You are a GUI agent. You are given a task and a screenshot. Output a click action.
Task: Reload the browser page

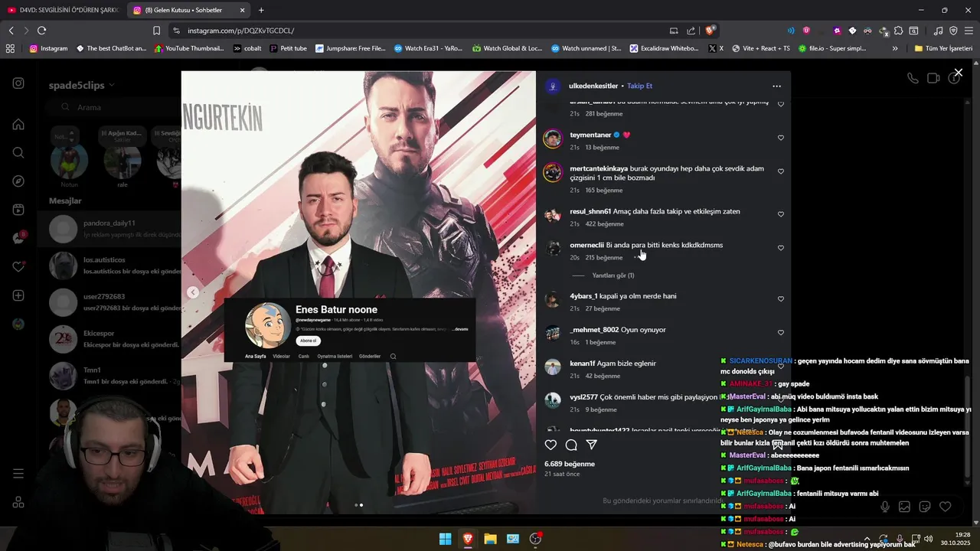(41, 31)
